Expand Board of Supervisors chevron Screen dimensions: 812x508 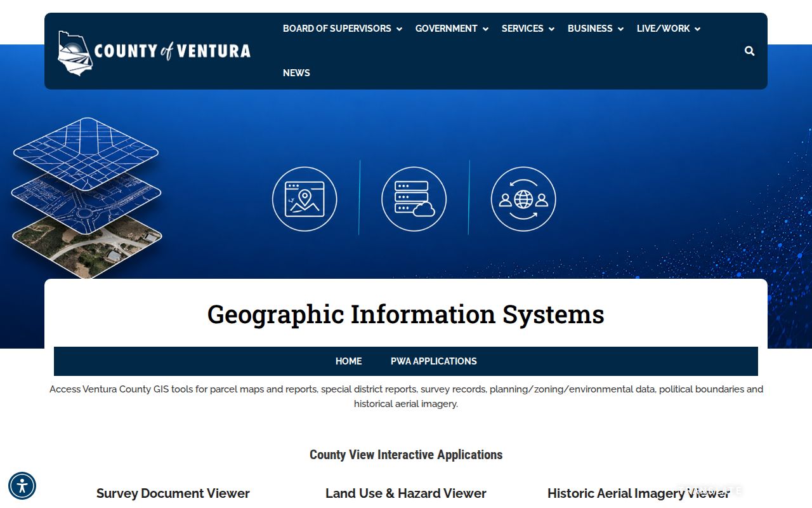click(x=399, y=29)
